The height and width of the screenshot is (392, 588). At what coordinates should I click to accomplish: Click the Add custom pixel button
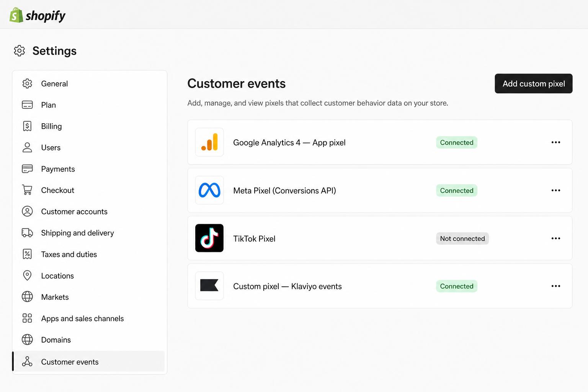pyautogui.click(x=534, y=83)
